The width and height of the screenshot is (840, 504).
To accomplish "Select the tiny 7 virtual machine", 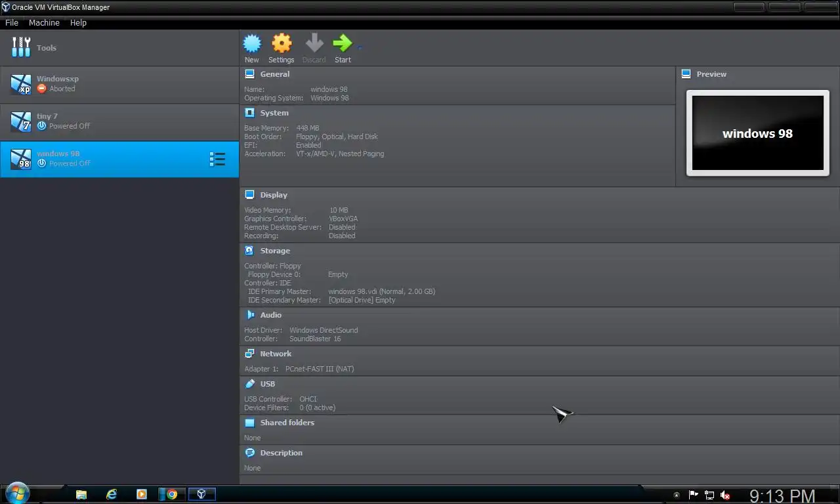I will point(119,121).
